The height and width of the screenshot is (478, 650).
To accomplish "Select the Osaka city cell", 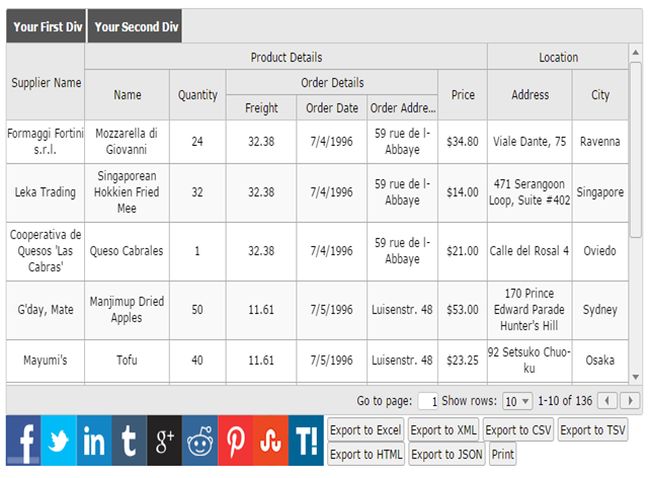I will click(x=600, y=361).
